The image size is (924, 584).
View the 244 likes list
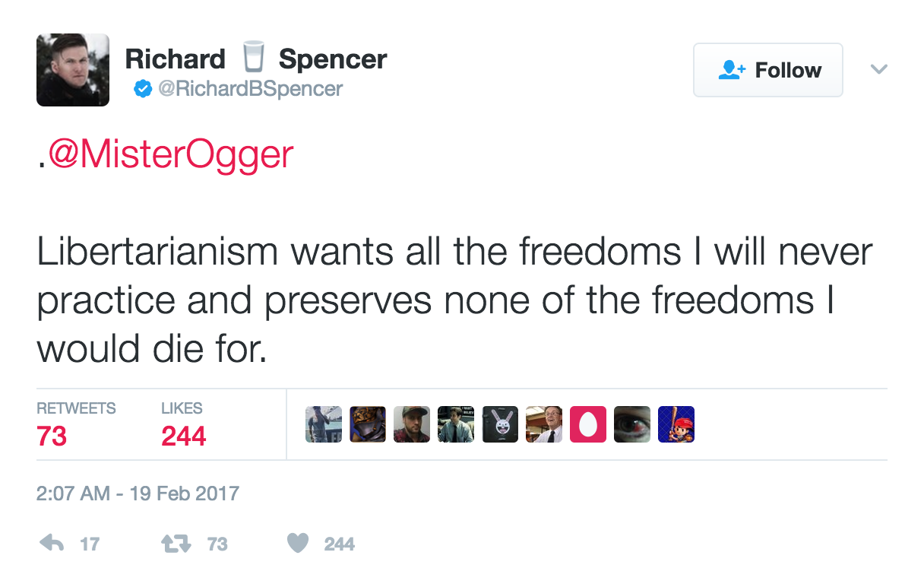click(x=183, y=424)
